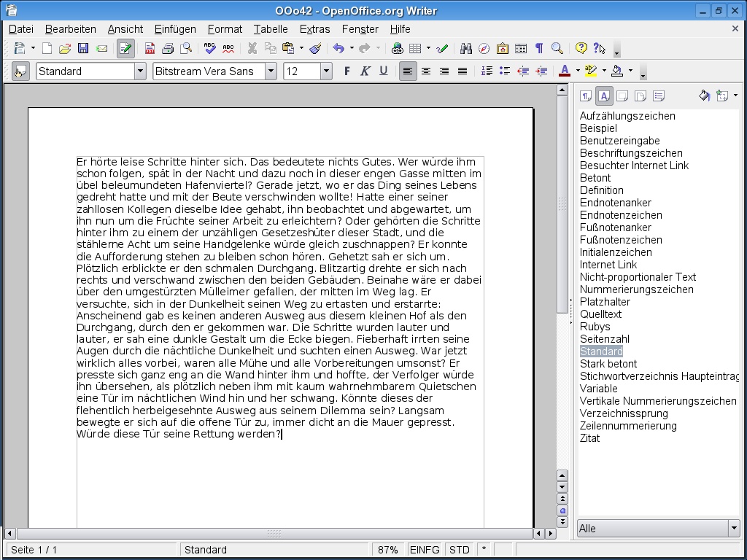Open the Navigator compass icon
Image resolution: width=747 pixels, height=560 pixels.
click(x=484, y=49)
